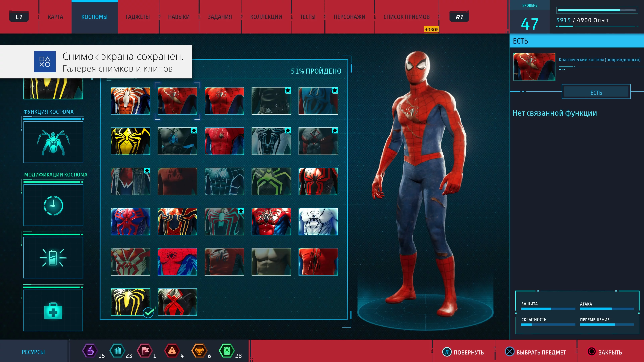Select the teal-red Velocity suit thumbnail

click(x=224, y=222)
